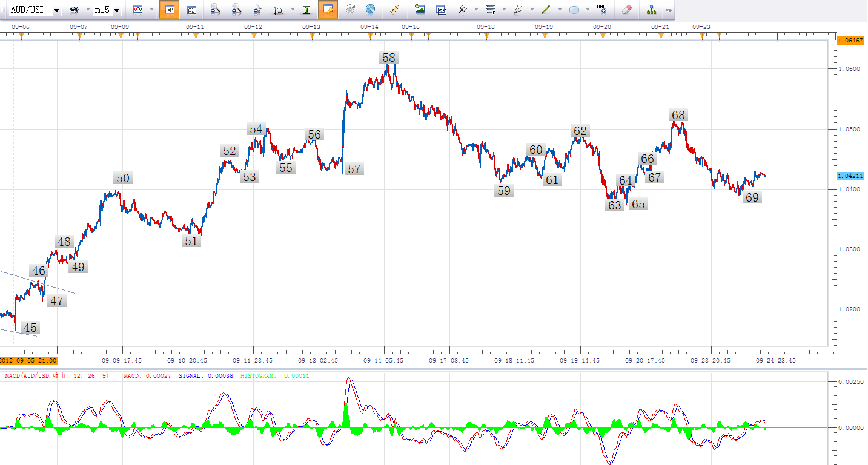Click the orange marker under 09-18
The height and width of the screenshot is (465, 868).
pos(486,36)
